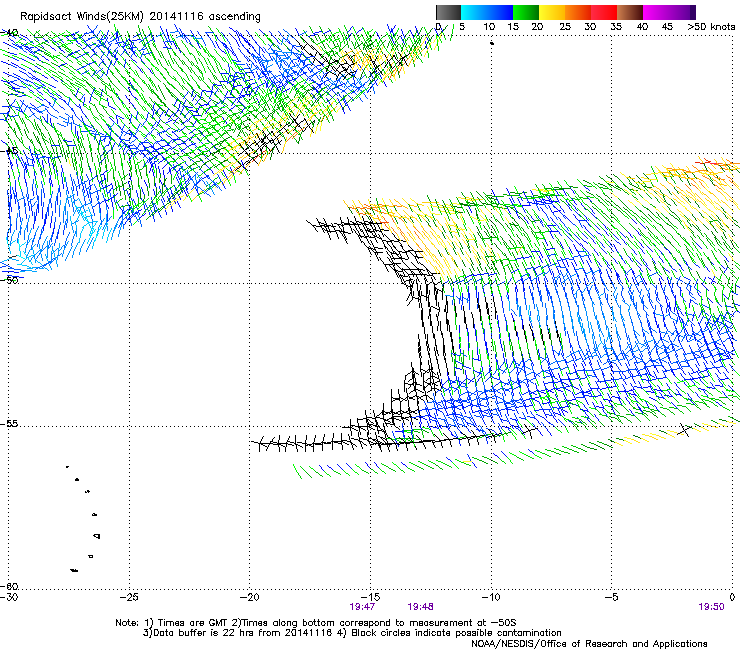Click the purple time label 19:48

coord(420,607)
